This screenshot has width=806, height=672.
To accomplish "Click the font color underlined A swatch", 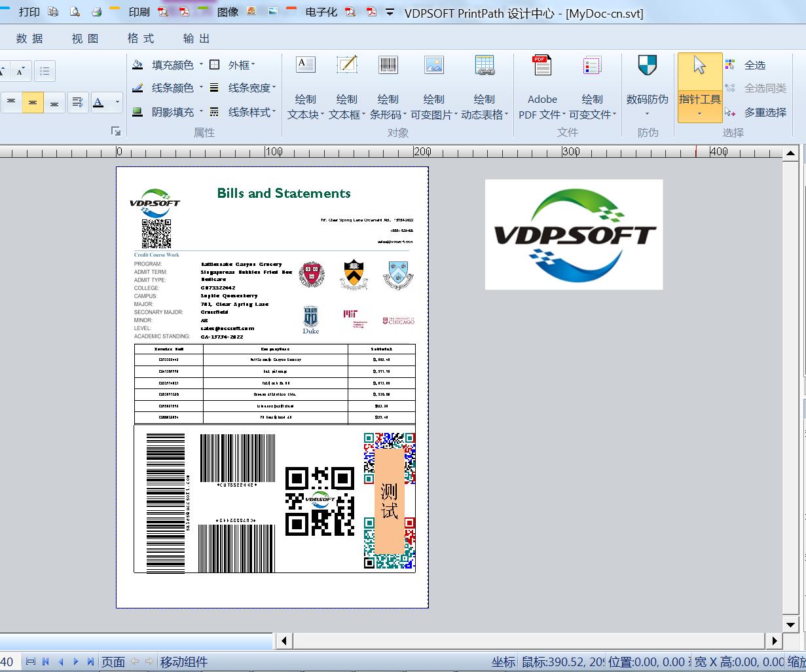I will point(99,102).
